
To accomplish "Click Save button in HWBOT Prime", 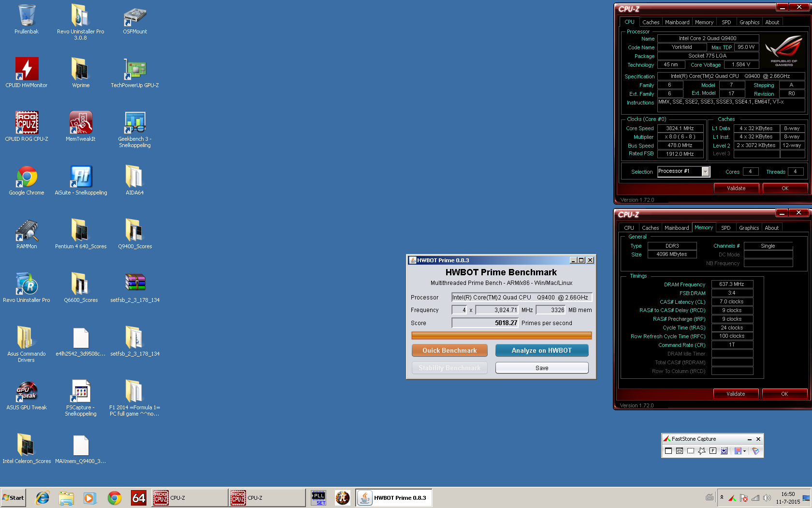I will tap(542, 368).
